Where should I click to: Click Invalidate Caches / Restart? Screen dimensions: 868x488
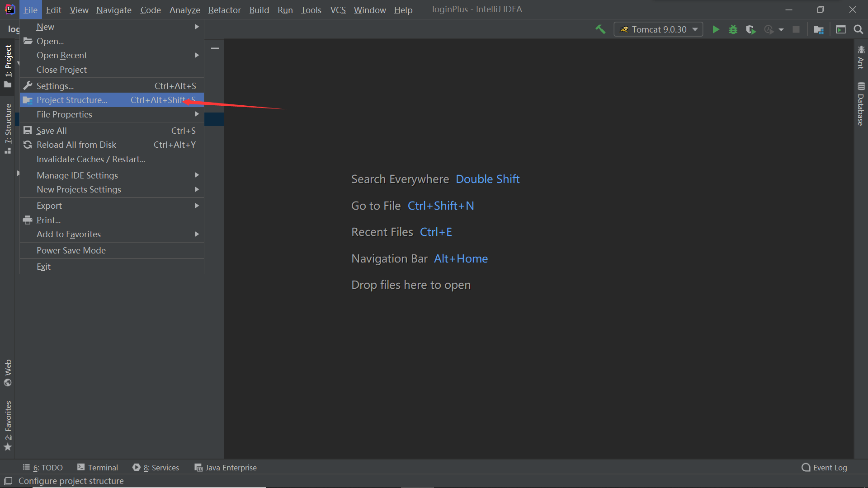coord(91,159)
